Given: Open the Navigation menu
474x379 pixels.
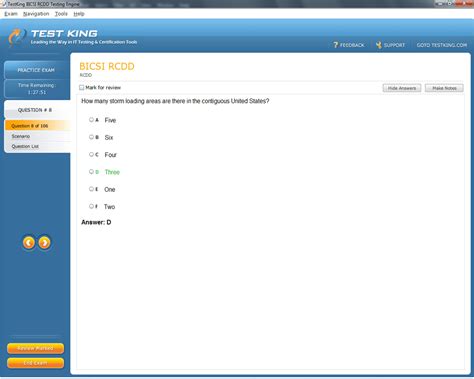Looking at the screenshot, I should click(36, 14).
